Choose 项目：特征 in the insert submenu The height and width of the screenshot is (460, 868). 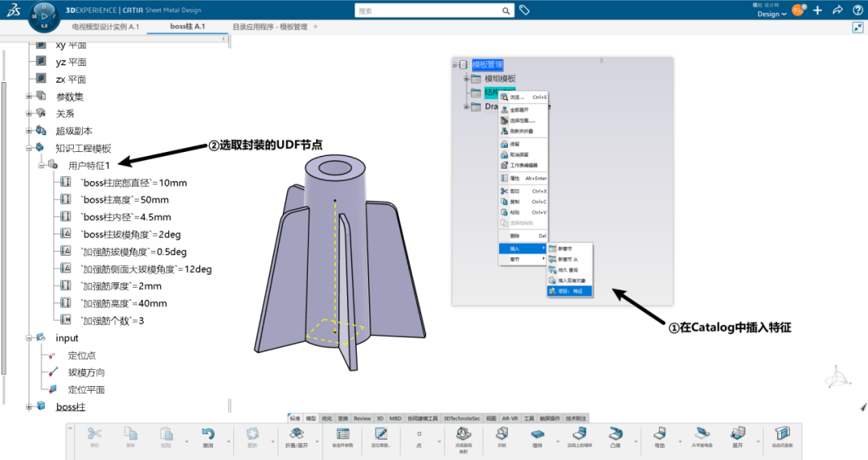(569, 291)
